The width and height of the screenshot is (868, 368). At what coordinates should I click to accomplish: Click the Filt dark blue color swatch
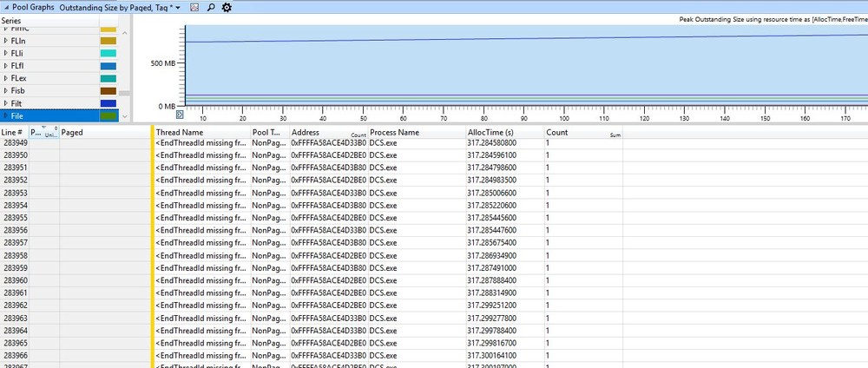(108, 103)
